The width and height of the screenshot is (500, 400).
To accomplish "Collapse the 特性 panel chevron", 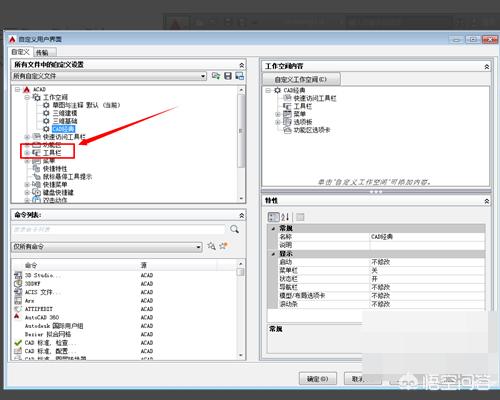I will point(487,201).
